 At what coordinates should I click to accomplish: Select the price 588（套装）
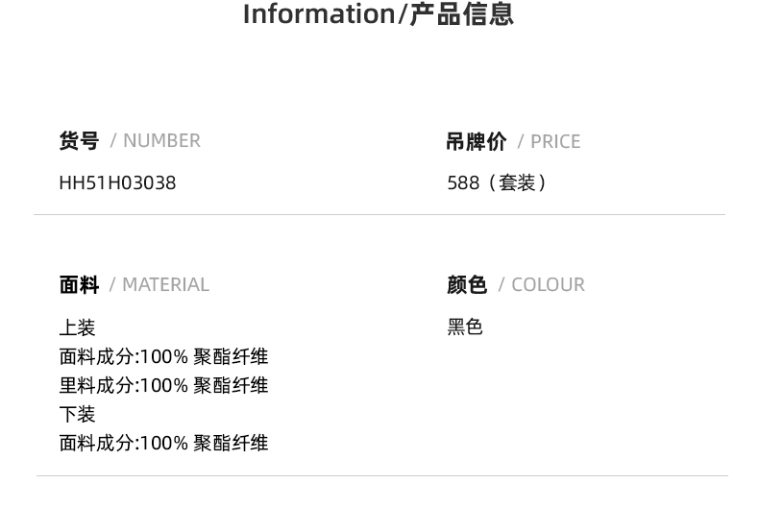[496, 182]
